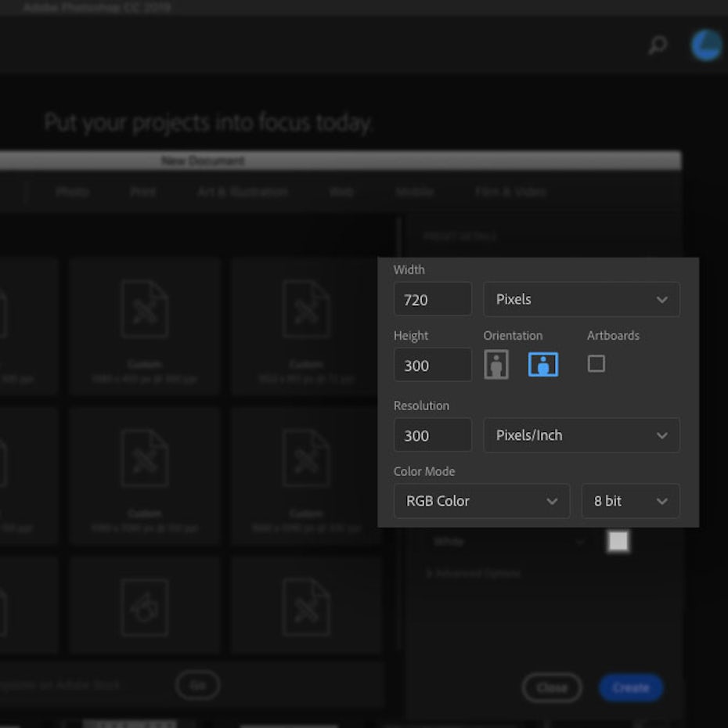Select the bottom-right preset document icon
The width and height of the screenshot is (728, 728).
tap(306, 607)
